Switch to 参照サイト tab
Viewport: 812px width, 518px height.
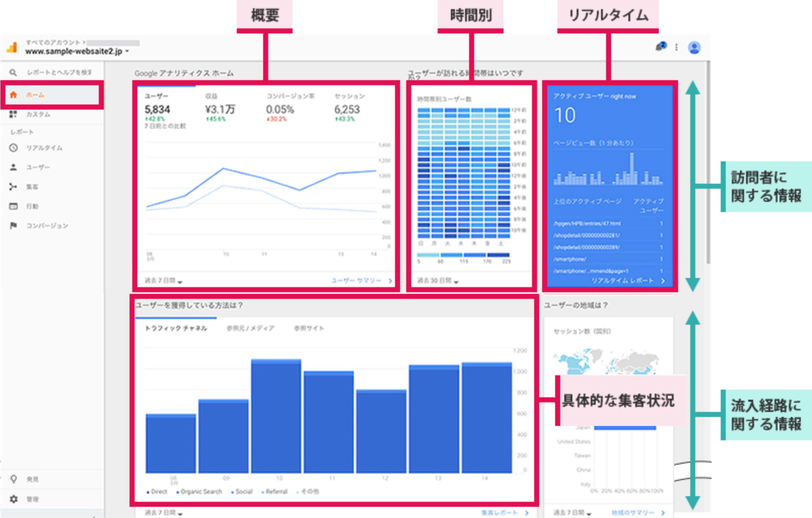(309, 328)
